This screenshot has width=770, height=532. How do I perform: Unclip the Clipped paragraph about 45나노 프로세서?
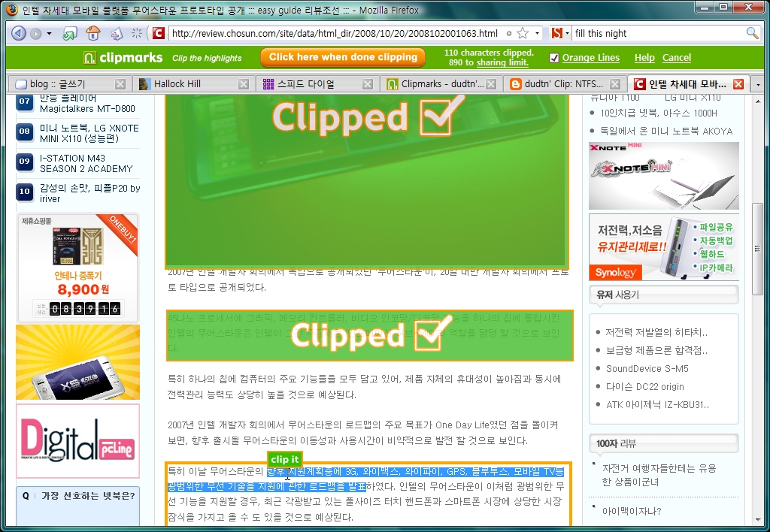pyautogui.click(x=370, y=335)
